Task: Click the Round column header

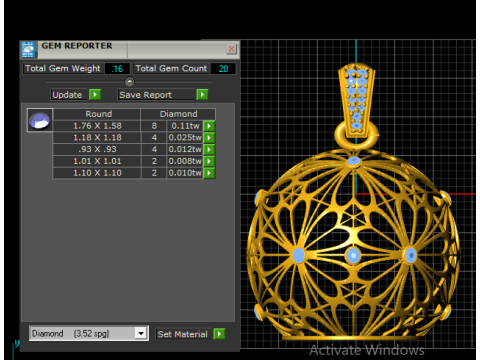Action: pyautogui.click(x=97, y=114)
